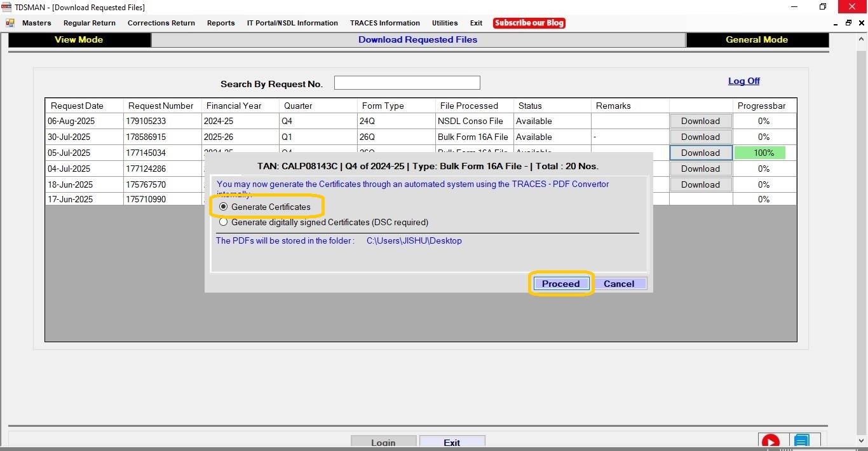Click the window icon left of Masters menu
Viewport: 868px width, 451px height.
[10, 23]
